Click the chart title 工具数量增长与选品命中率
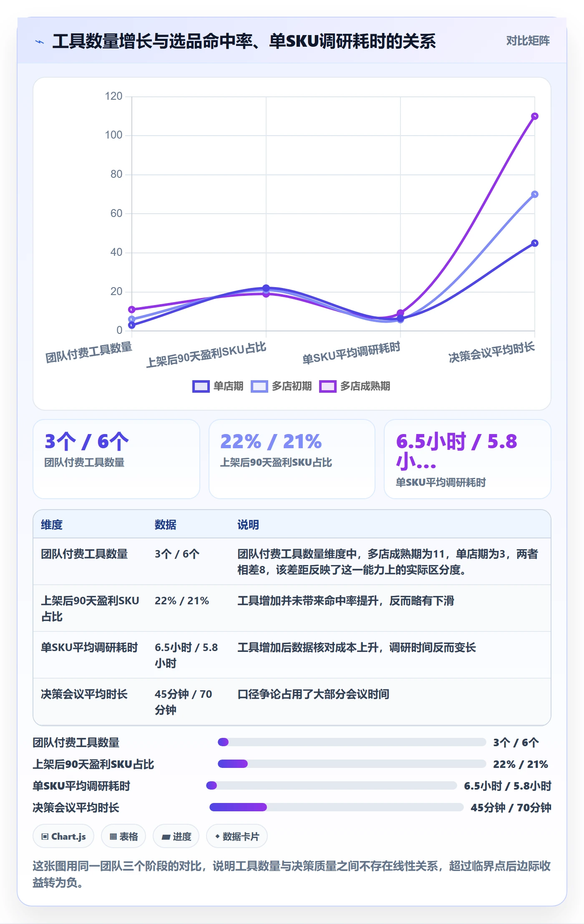Image resolution: width=584 pixels, height=924 pixels. (244, 41)
